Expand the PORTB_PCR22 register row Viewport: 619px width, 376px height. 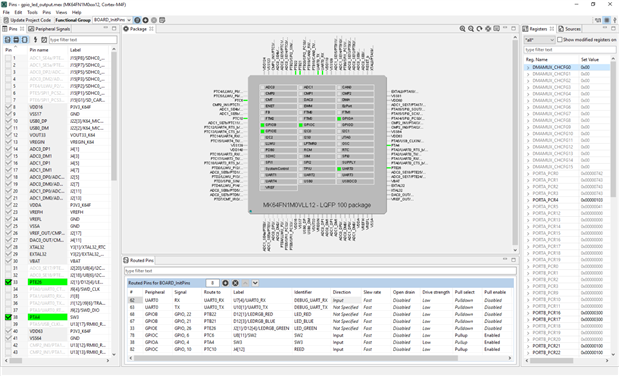click(528, 352)
